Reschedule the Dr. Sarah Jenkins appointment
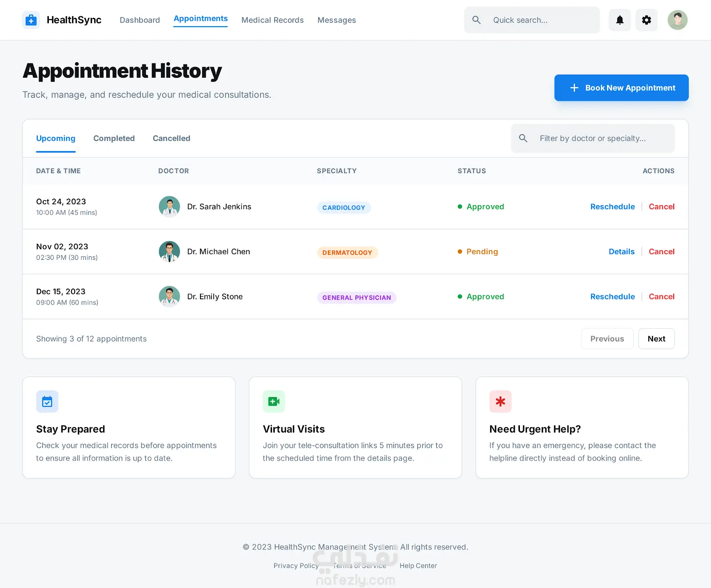The height and width of the screenshot is (588, 711). pyautogui.click(x=612, y=207)
